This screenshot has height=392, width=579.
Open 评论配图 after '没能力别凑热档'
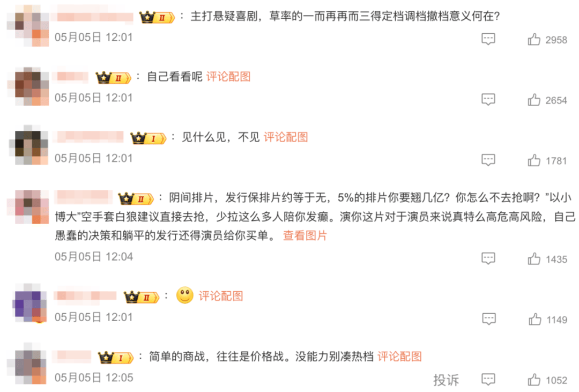tap(399, 357)
